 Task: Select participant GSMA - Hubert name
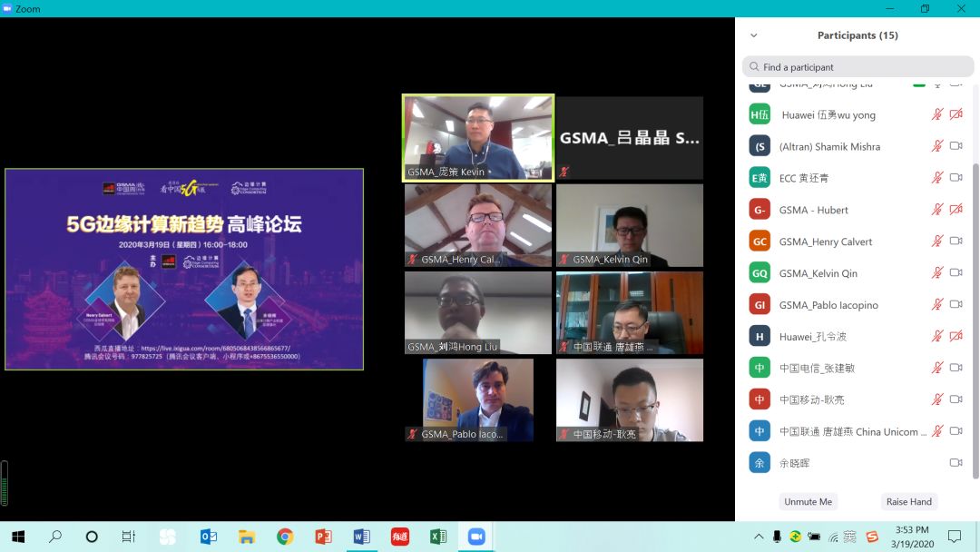tap(813, 210)
